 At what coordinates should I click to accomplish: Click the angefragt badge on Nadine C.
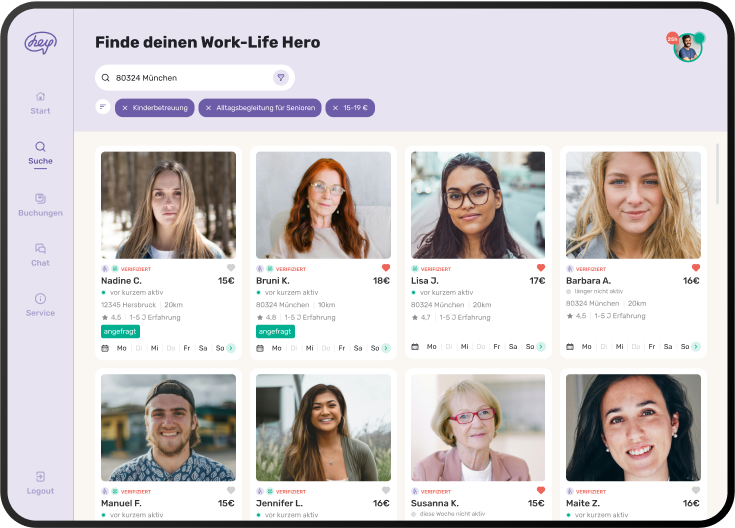120,332
